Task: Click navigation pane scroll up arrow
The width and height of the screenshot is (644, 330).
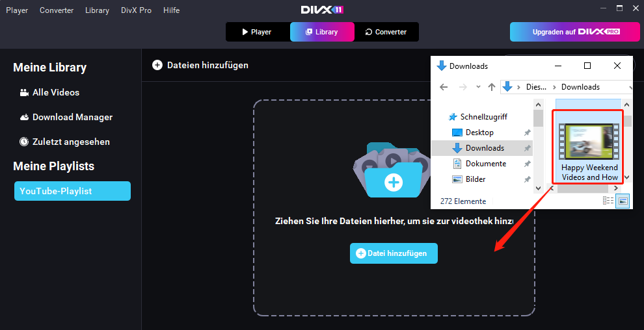Action: tap(538, 103)
